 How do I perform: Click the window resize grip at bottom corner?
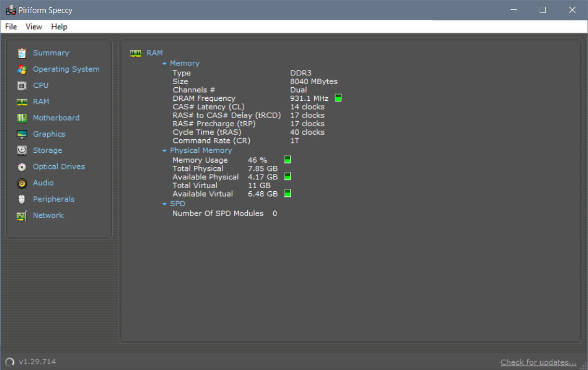[x=583, y=366]
